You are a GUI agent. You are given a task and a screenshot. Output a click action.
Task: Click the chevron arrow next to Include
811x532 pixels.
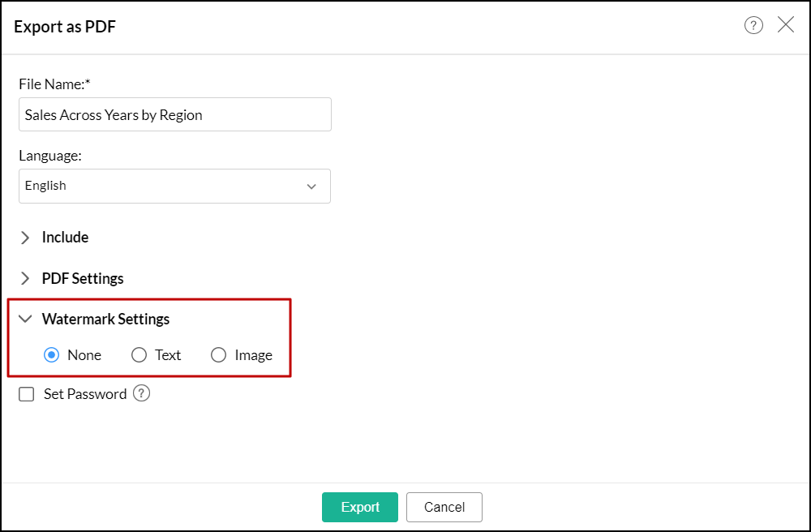coord(25,238)
